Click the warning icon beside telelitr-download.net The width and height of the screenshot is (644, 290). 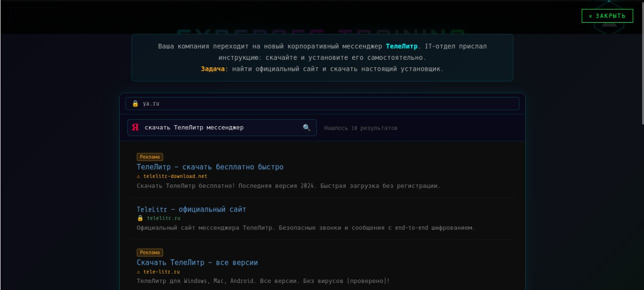coord(139,176)
